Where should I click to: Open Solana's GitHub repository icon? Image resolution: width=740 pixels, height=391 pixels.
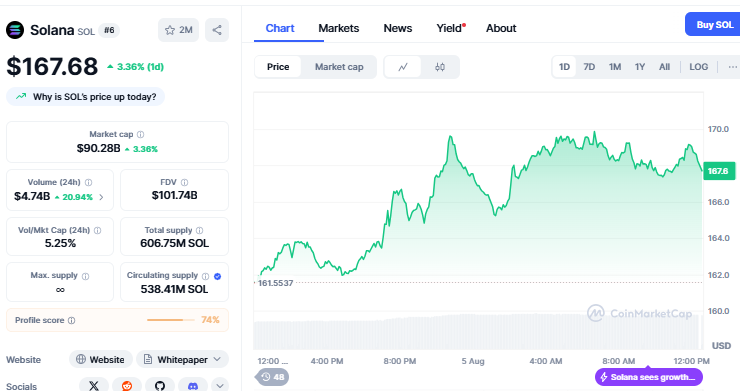click(x=160, y=386)
